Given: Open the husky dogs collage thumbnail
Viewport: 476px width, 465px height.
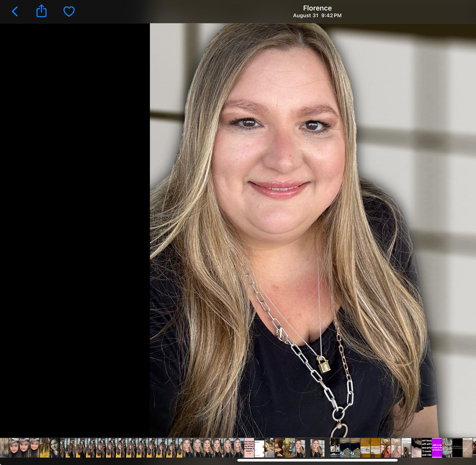Looking at the screenshot, I should click(x=334, y=448).
